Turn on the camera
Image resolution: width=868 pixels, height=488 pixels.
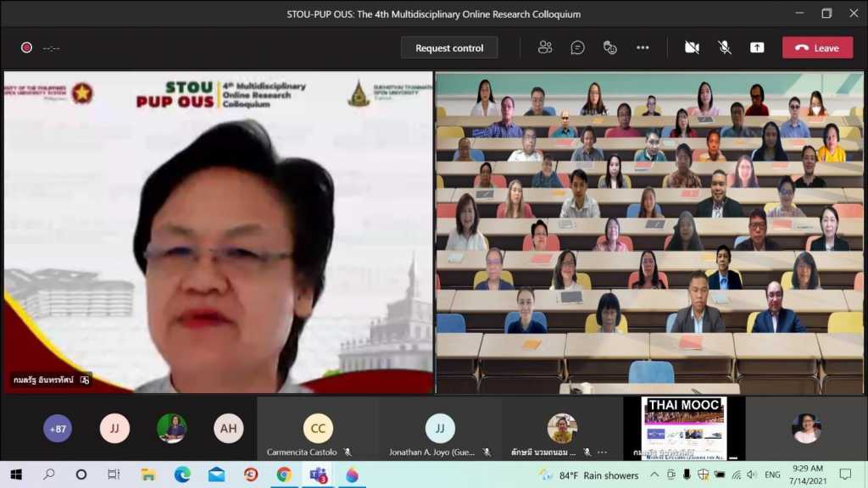pos(692,47)
